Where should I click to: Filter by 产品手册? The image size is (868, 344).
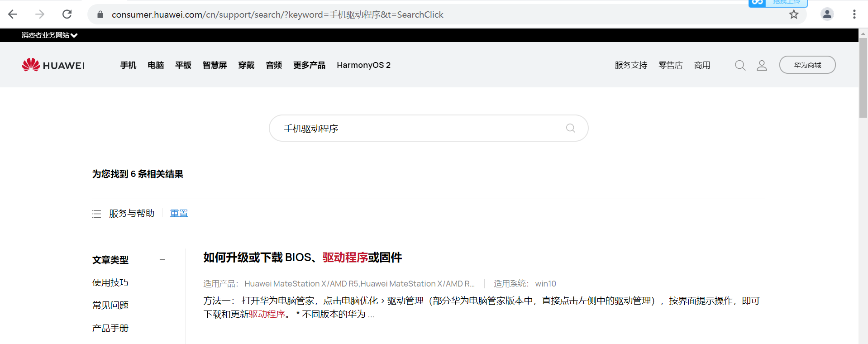(x=110, y=328)
